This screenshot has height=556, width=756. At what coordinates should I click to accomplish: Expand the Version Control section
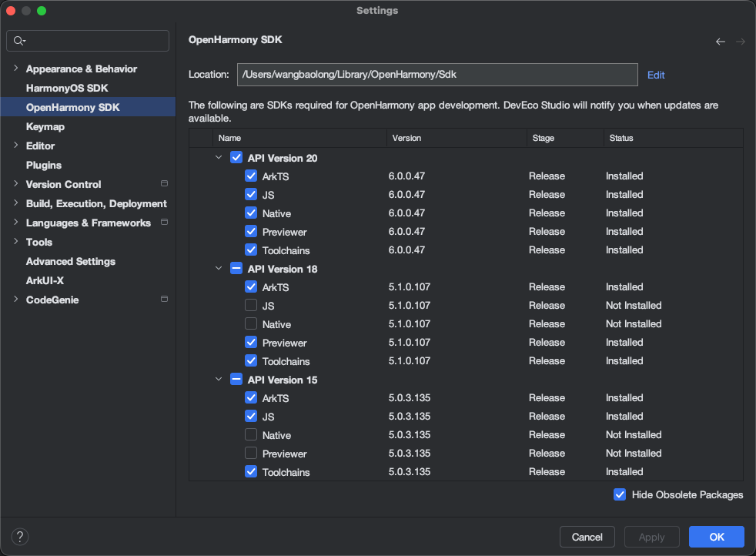(16, 184)
